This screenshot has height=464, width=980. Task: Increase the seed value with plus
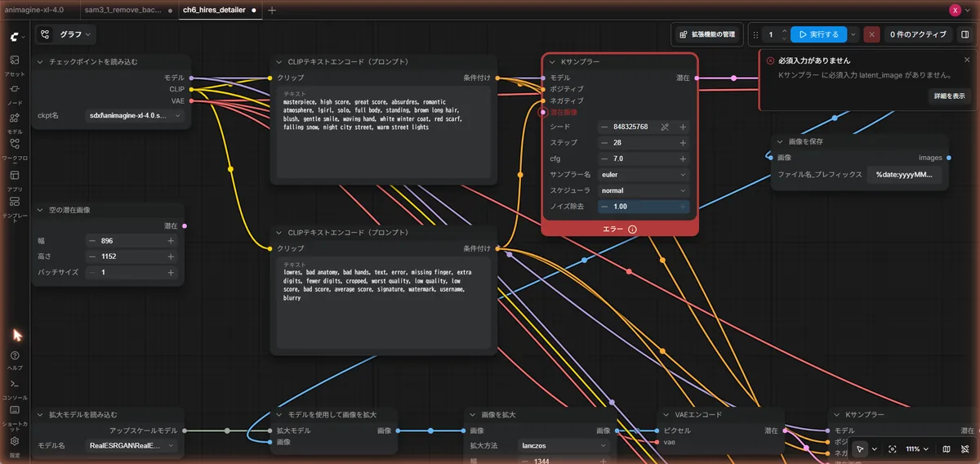683,127
